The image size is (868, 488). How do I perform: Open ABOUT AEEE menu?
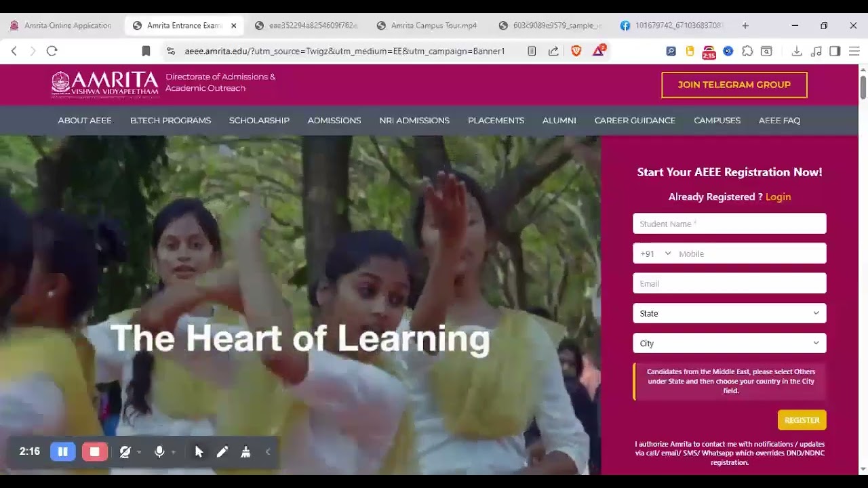(85, 120)
